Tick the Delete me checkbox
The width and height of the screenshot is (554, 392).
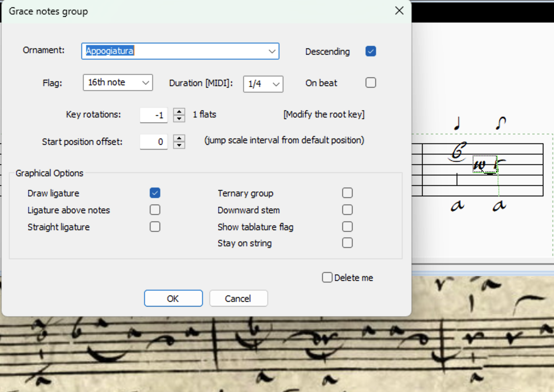(x=327, y=278)
